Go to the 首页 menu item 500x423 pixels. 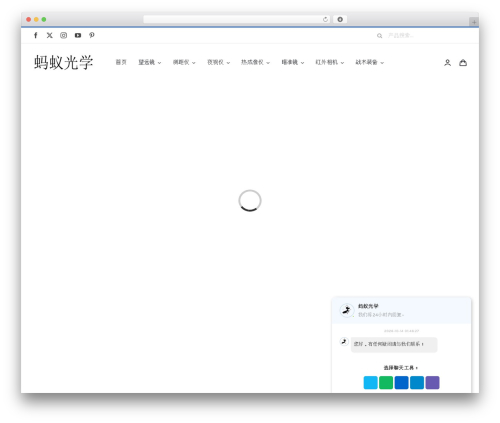[121, 62]
